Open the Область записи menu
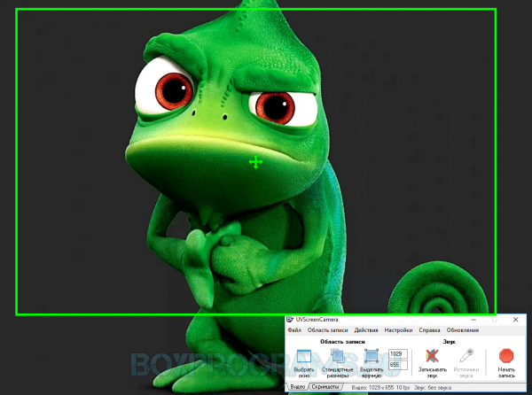532x395 pixels. (327, 330)
